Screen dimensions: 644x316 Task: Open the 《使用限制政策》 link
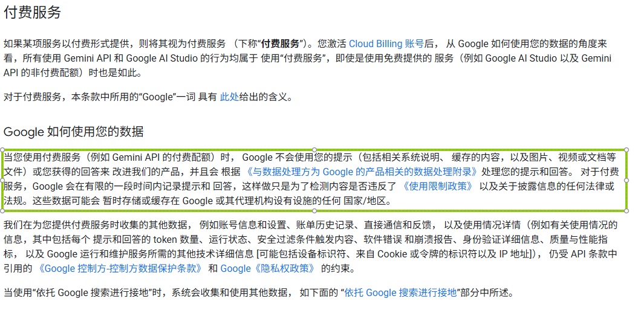tap(437, 186)
